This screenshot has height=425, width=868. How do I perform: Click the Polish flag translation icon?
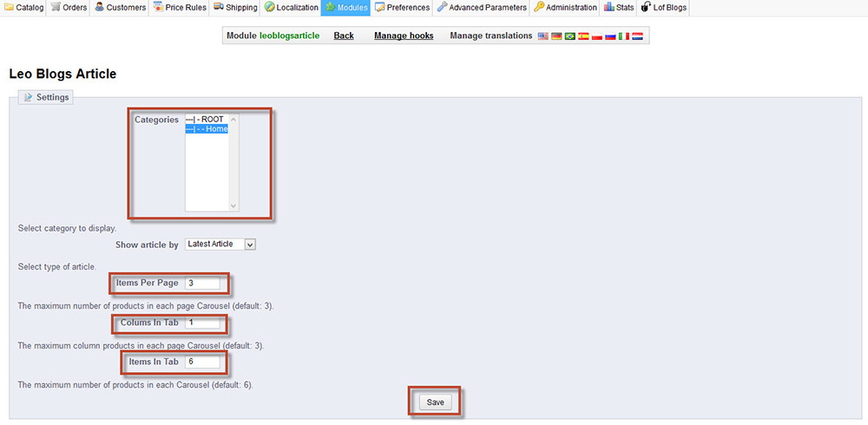click(x=597, y=36)
